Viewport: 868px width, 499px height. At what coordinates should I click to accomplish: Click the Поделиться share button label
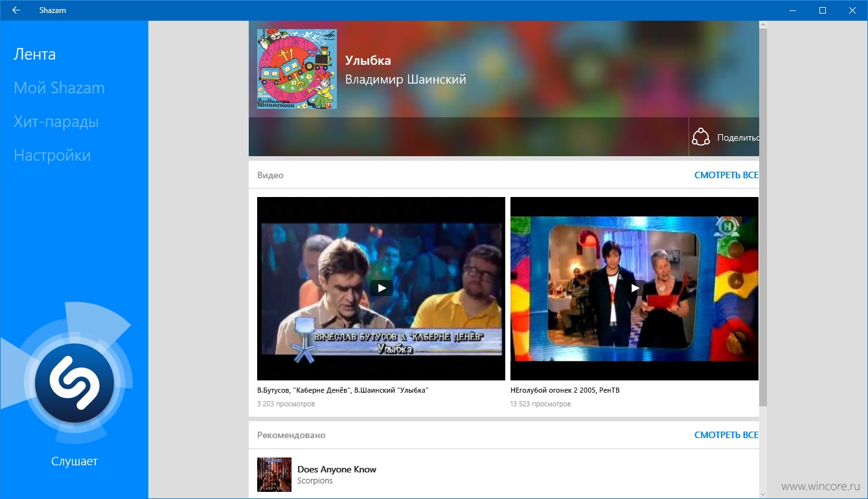[x=738, y=137]
